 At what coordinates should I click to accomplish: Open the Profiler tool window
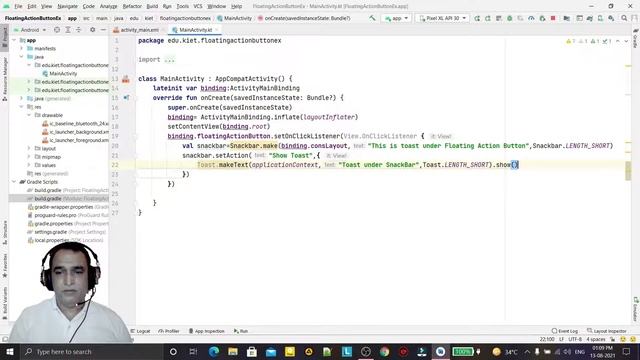[169, 331]
